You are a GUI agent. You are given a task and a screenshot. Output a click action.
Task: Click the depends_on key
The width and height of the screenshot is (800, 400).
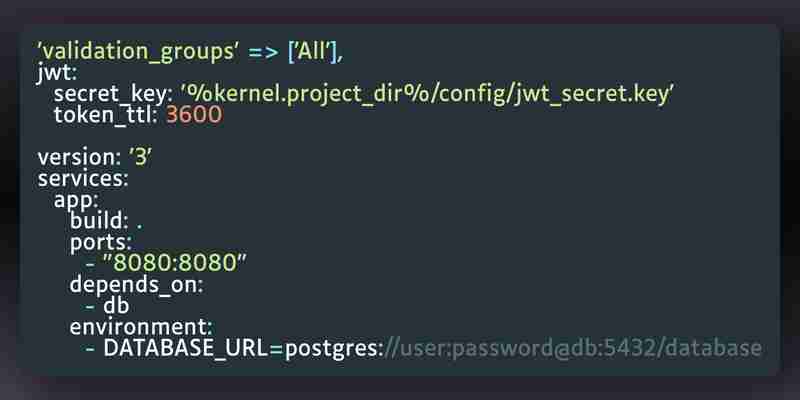click(x=136, y=285)
